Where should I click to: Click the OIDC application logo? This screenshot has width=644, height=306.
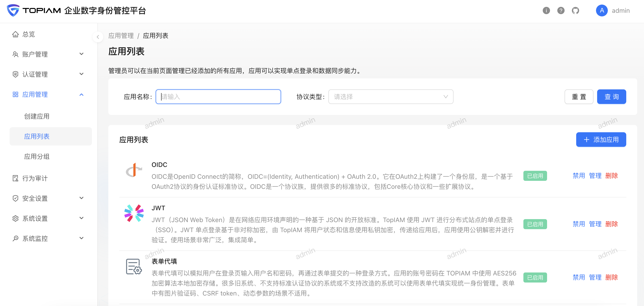134,170
